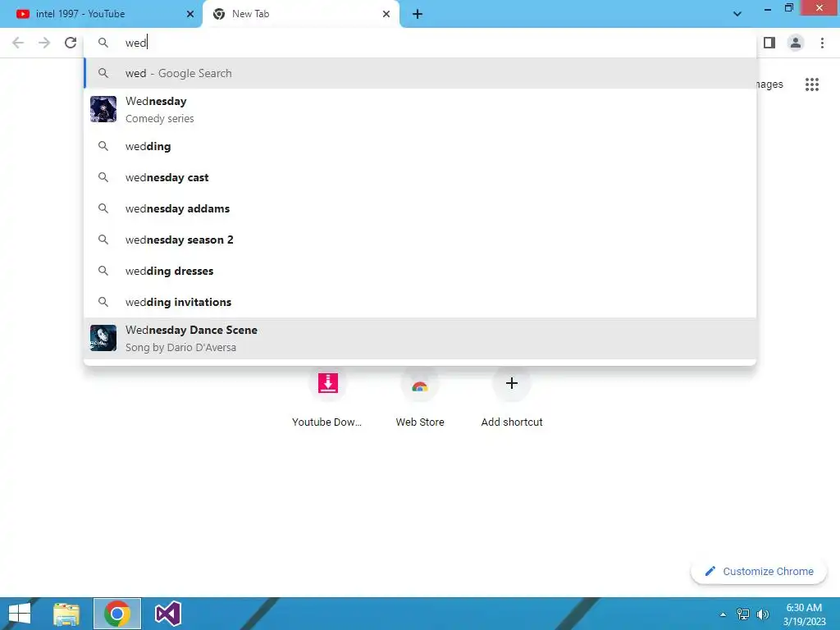Select "wed - Google Search" suggestion

(420, 73)
